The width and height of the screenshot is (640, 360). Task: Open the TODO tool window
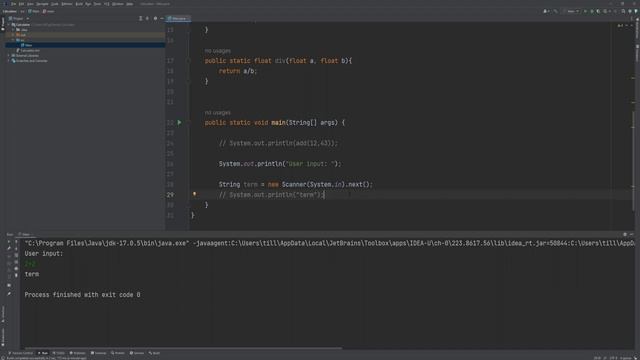point(59,353)
